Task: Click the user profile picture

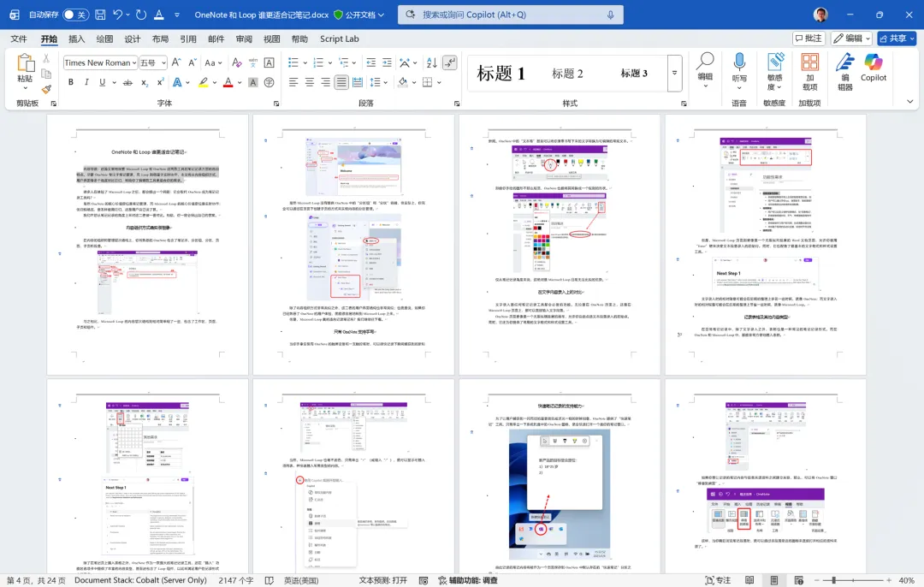Action: tap(820, 15)
